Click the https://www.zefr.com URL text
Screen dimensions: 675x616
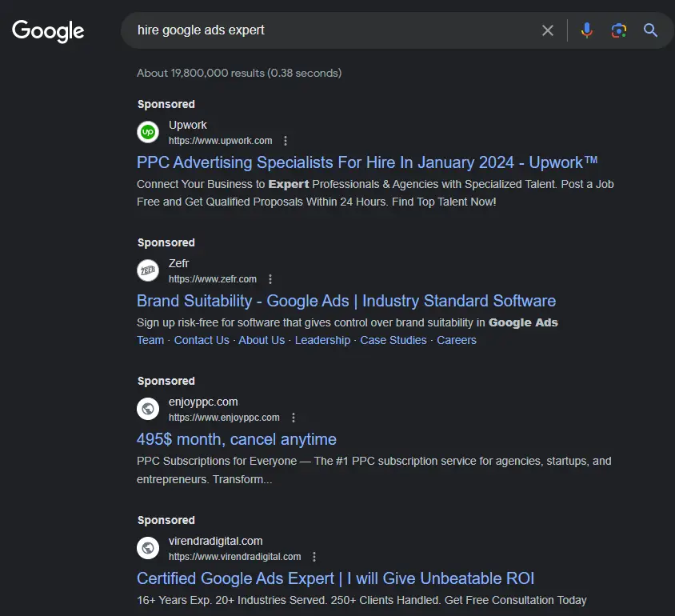pos(213,279)
